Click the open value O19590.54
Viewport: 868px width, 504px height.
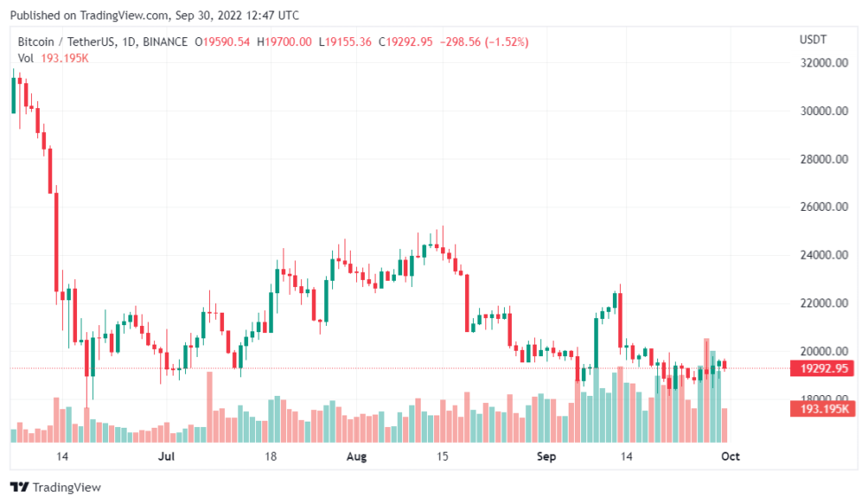[x=223, y=42]
